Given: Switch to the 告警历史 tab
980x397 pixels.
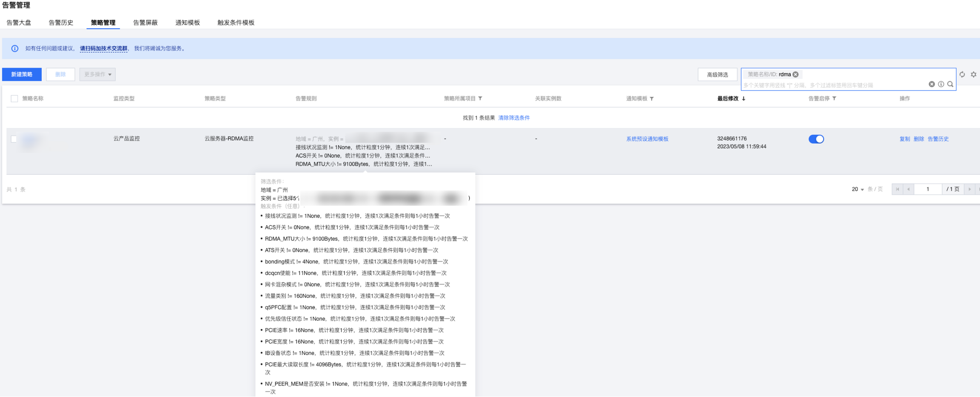Looking at the screenshot, I should coord(61,23).
